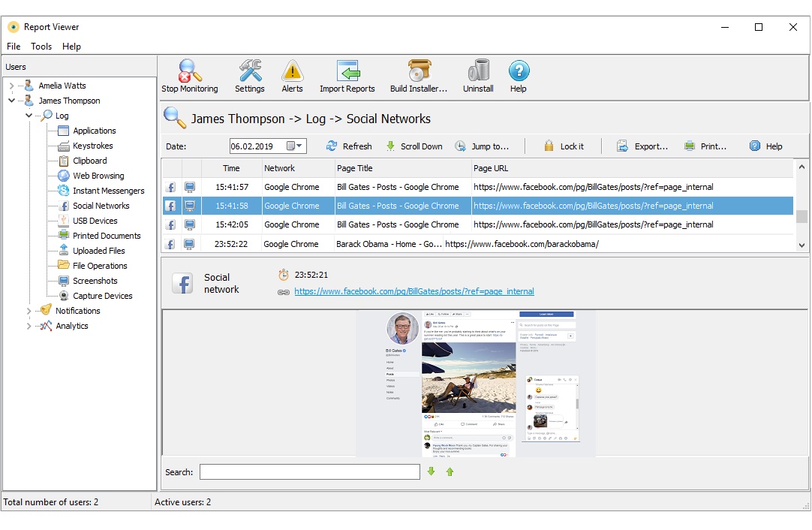Export the log with Export...
Screen dimensions: 812x530
point(642,146)
